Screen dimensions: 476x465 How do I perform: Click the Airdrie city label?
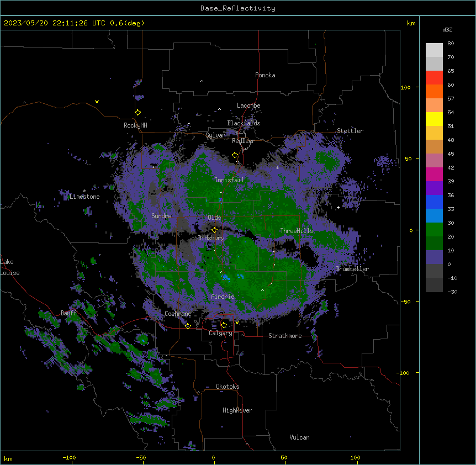click(223, 297)
